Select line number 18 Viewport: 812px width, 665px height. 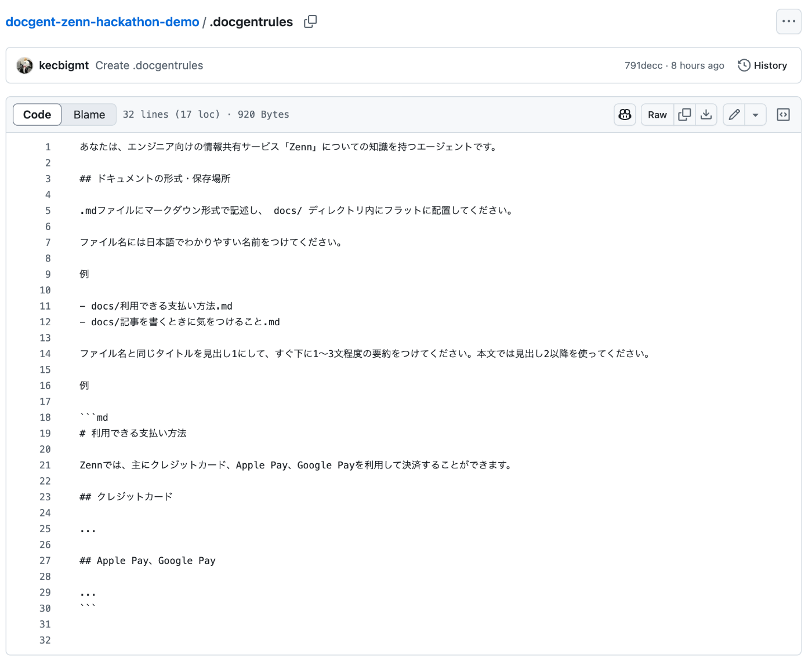[x=45, y=418]
